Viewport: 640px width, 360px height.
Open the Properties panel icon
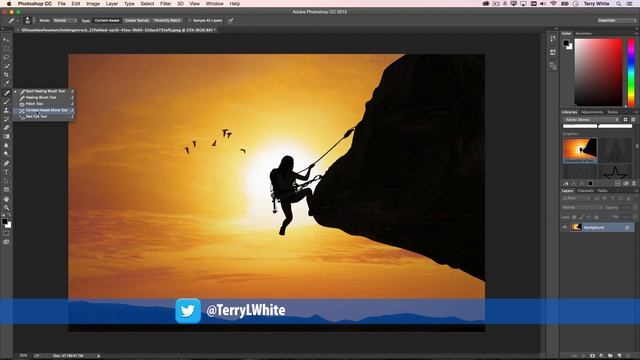(x=553, y=52)
